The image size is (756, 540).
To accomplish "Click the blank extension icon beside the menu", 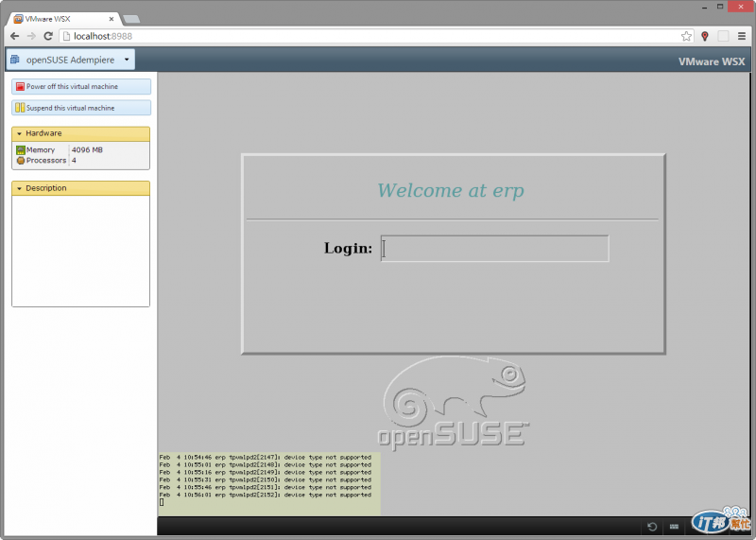I will pyautogui.click(x=723, y=36).
